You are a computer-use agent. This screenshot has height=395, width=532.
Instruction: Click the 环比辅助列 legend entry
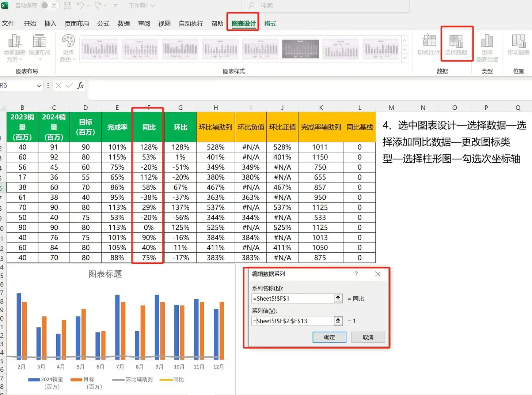click(x=132, y=380)
